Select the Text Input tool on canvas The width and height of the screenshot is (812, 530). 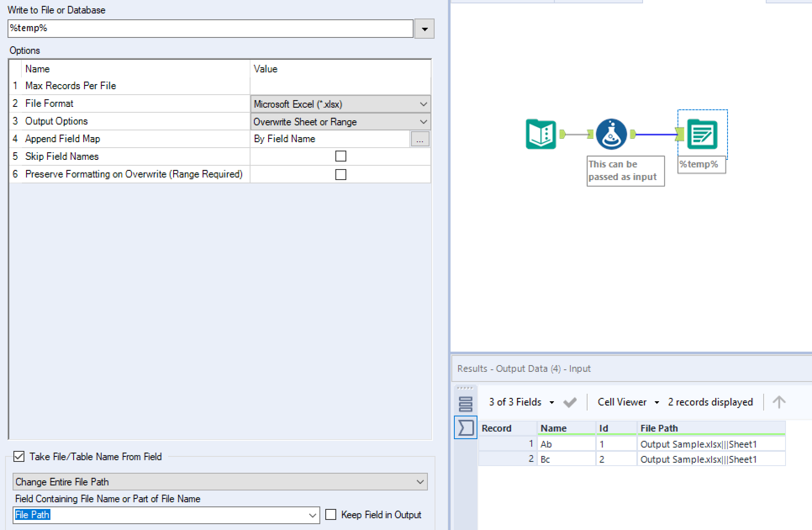pyautogui.click(x=541, y=134)
